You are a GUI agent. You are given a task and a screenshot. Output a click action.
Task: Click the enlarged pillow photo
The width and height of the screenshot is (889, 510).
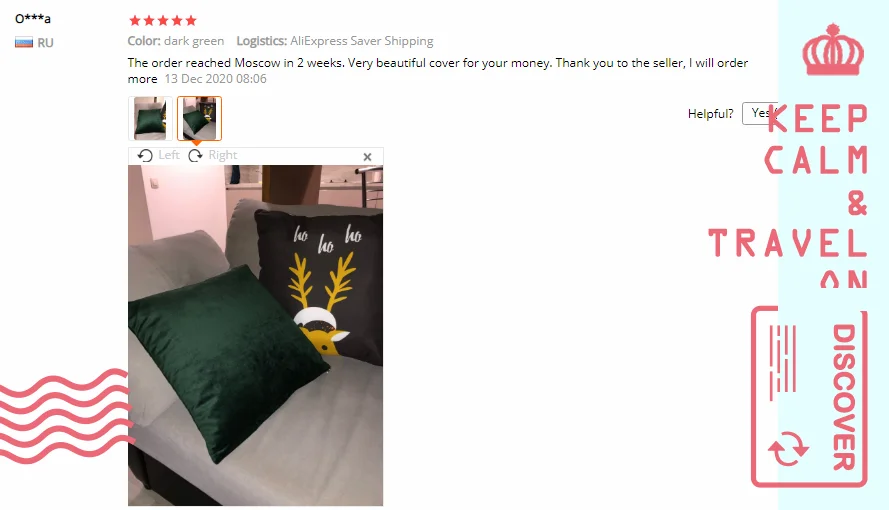[x=256, y=335]
